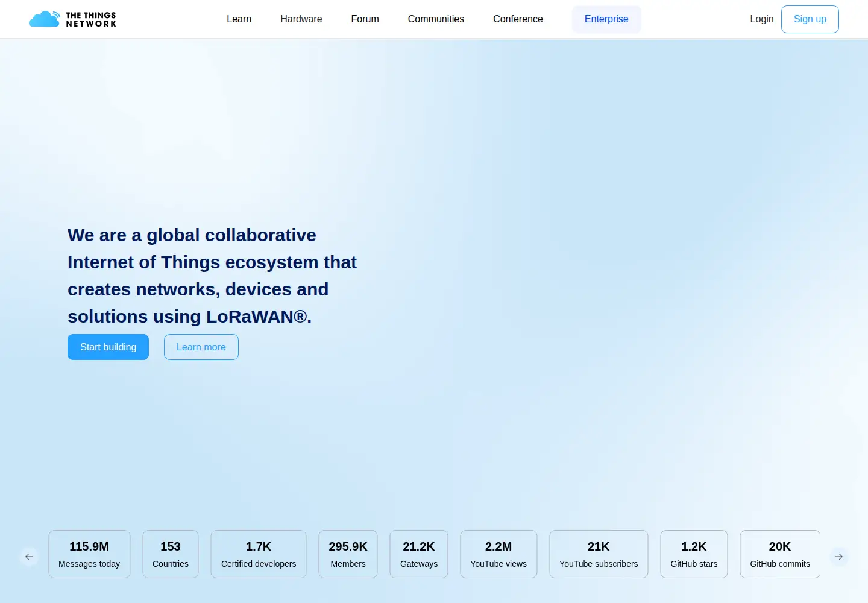
Task: Click the Learn more button
Action: 201,347
